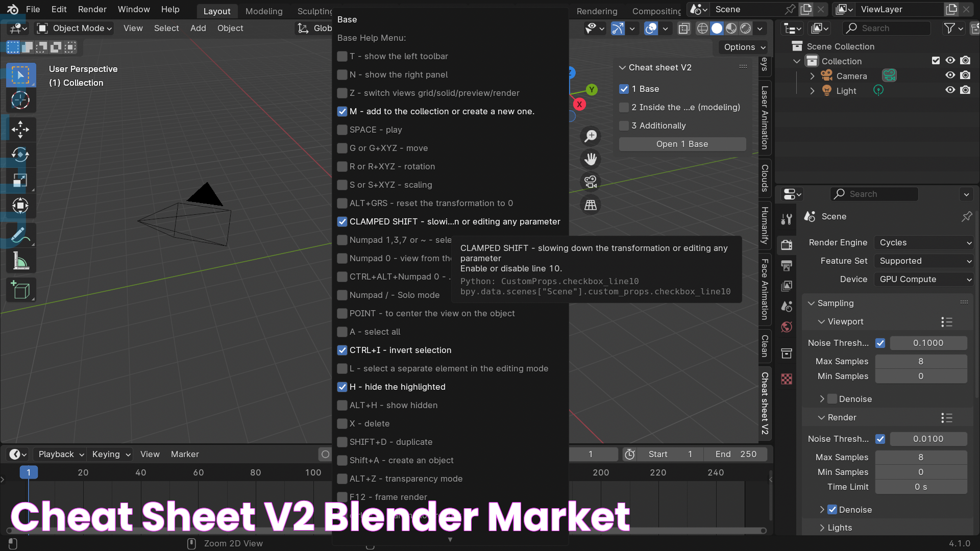Image resolution: width=980 pixels, height=551 pixels.
Task: Switch to rendered viewport shading
Action: pos(746,29)
